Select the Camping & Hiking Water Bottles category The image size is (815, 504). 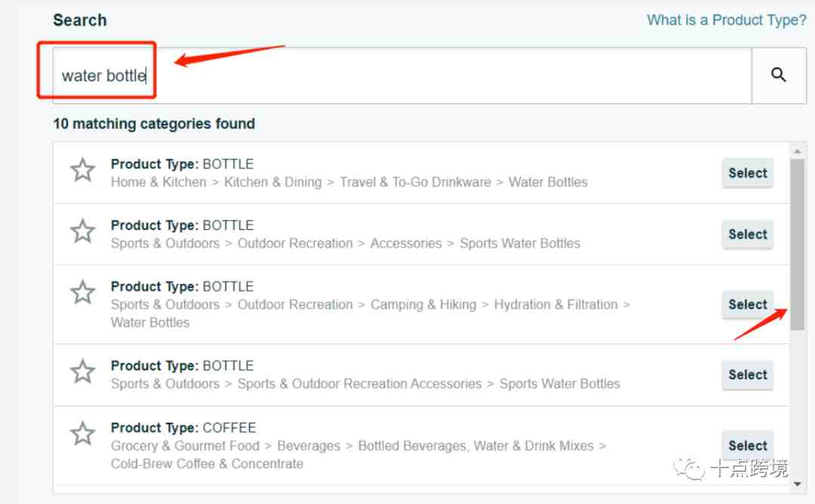click(x=747, y=304)
